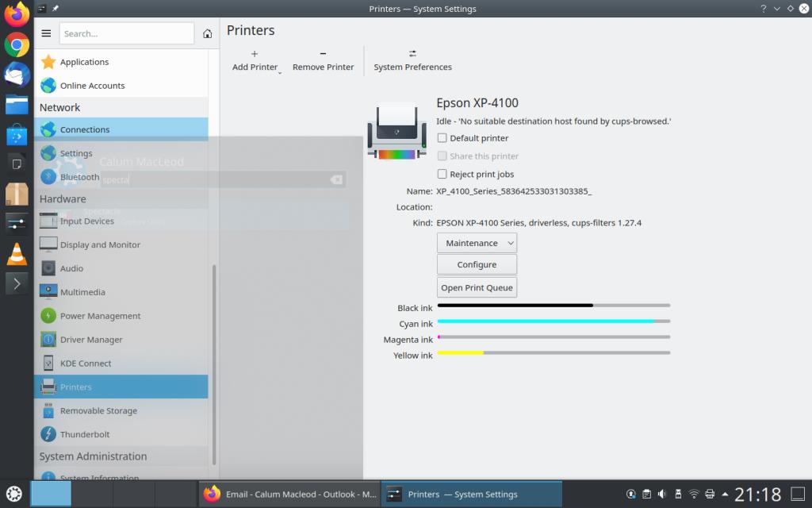812x508 pixels.
Task: Click the Add Printer toolbar icon
Action: (254, 54)
